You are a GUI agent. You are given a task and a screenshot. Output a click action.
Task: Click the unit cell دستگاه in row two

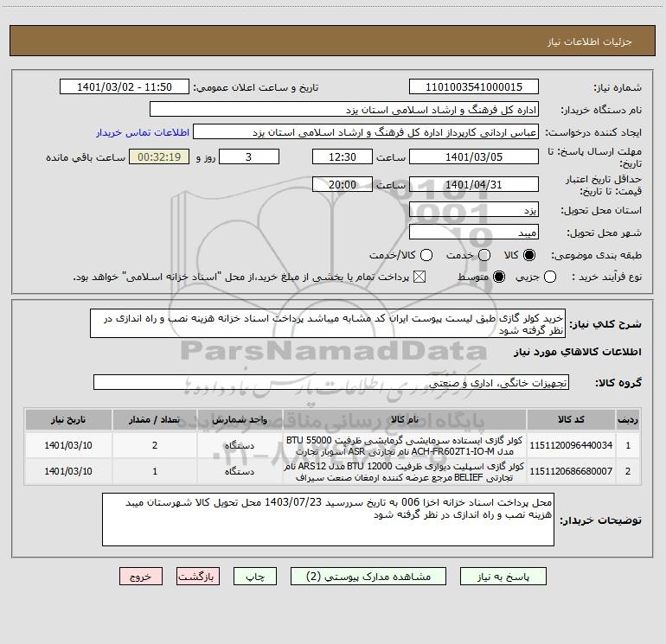(240, 471)
